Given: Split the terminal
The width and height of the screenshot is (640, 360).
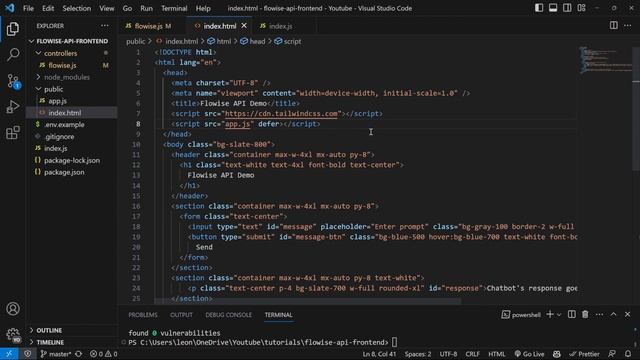Looking at the screenshot, I should click(x=571, y=314).
